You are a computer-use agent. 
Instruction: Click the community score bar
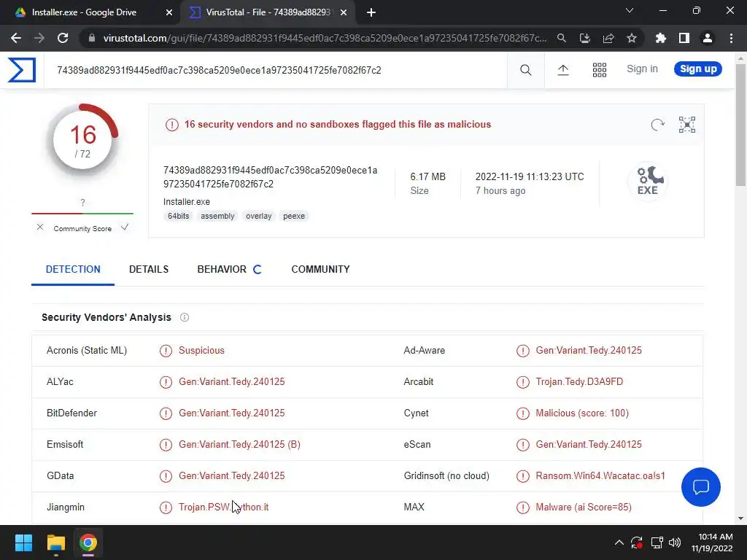(x=82, y=214)
